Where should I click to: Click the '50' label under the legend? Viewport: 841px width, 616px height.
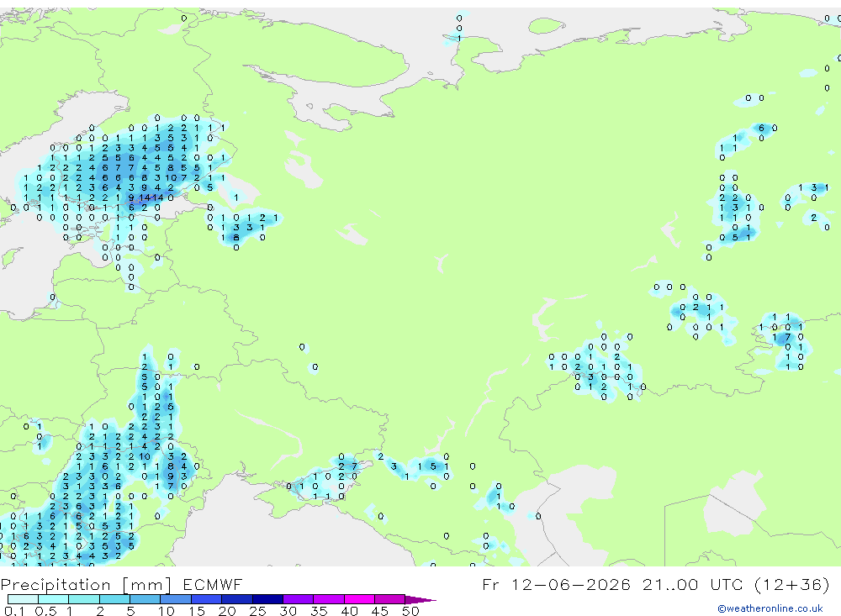click(x=410, y=611)
